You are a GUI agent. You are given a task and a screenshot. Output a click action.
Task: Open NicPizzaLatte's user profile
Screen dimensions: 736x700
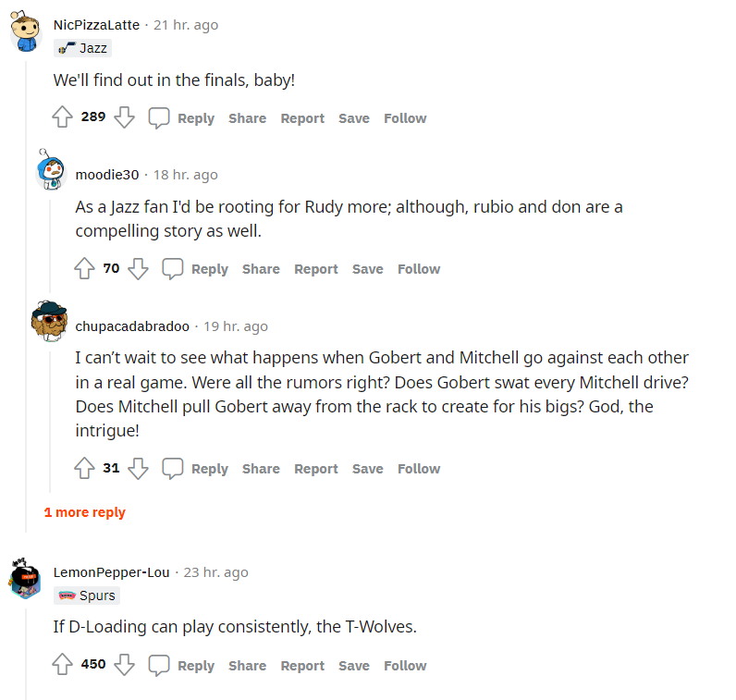click(x=97, y=25)
